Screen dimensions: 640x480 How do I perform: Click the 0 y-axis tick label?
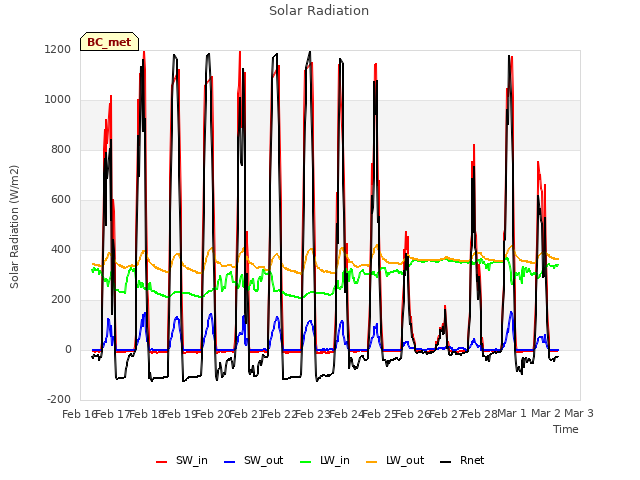[x=68, y=349]
